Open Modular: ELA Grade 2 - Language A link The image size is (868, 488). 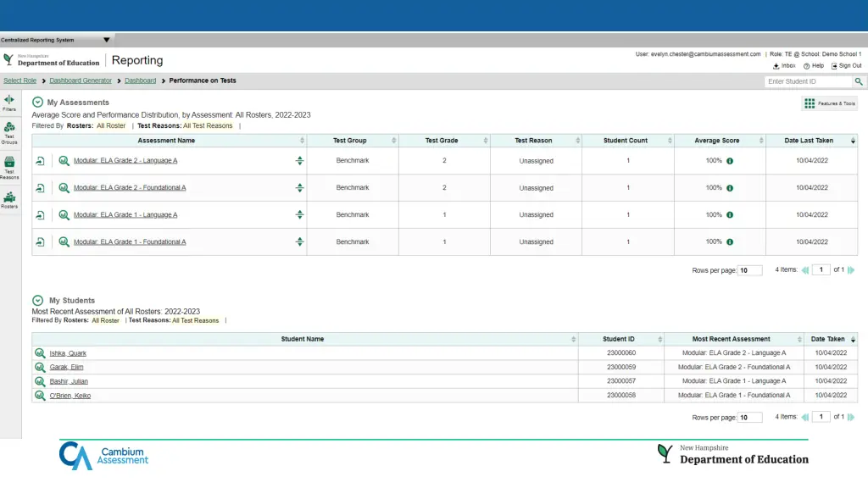click(125, 160)
